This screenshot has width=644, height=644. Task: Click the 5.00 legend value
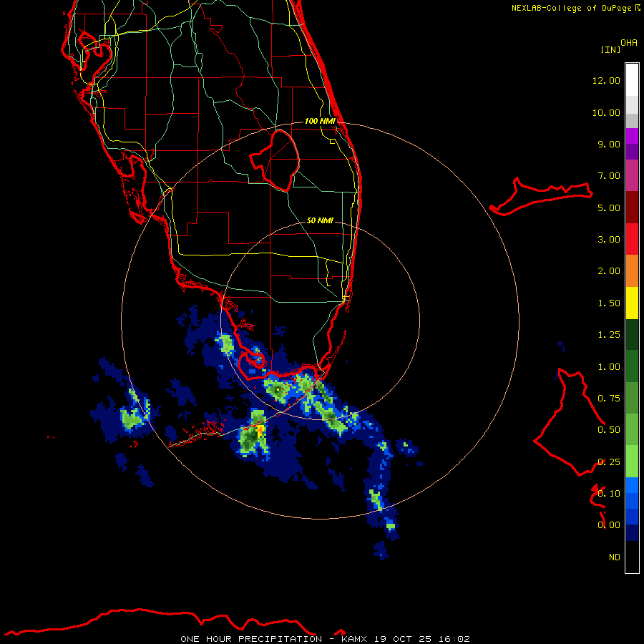click(609, 208)
